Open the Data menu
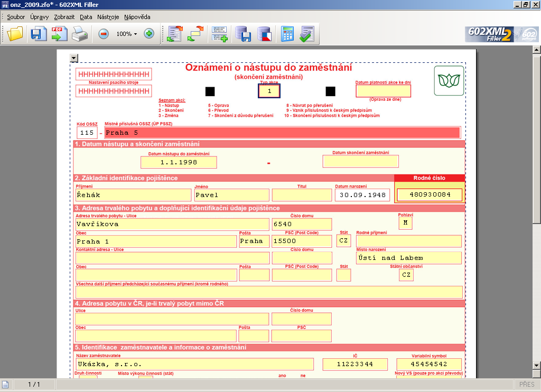Screen dimensions: 541x392 [x=86, y=17]
